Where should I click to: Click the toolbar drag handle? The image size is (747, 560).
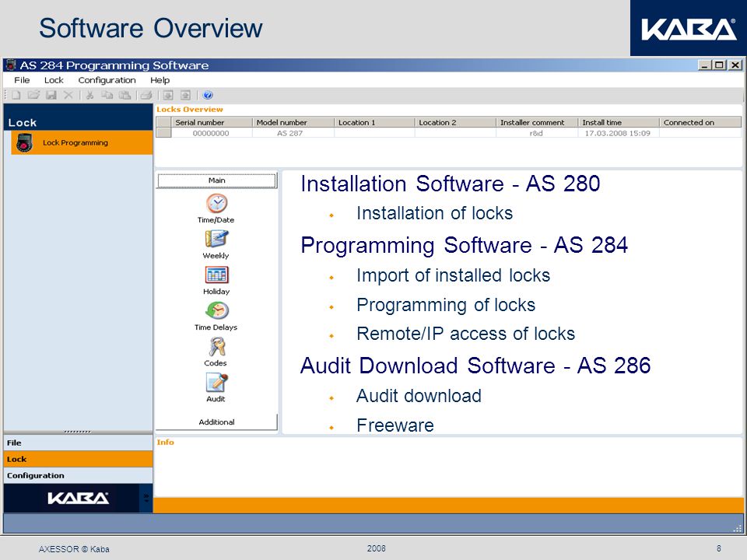(6, 95)
